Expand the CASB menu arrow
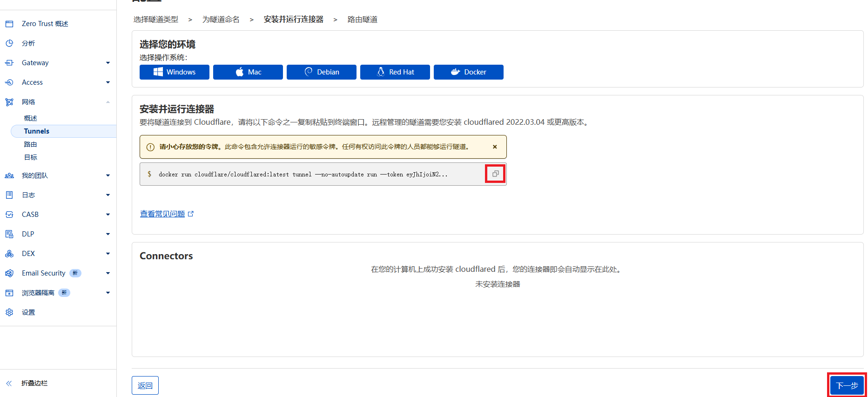Screen dimensions: 868x397 pyautogui.click(x=108, y=215)
